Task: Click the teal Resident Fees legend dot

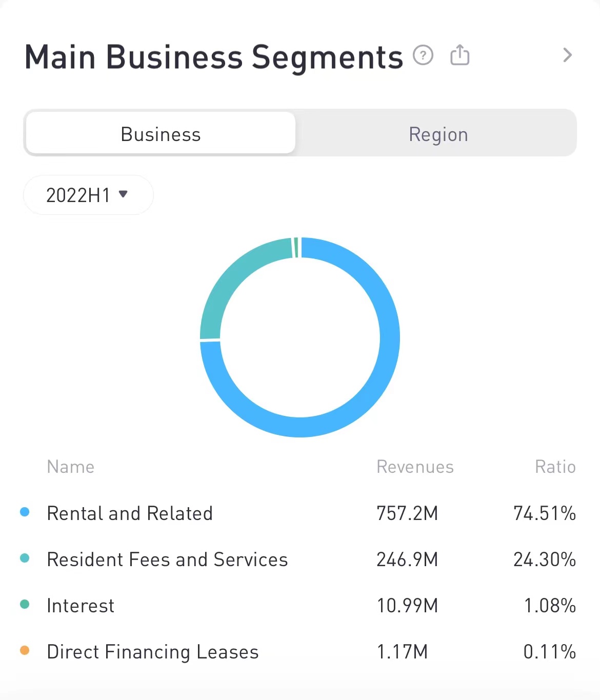Action: [25, 558]
